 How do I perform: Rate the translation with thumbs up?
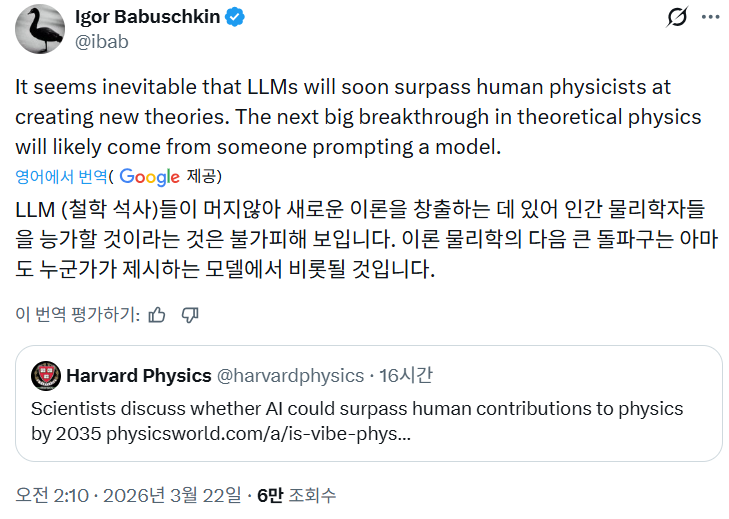(156, 315)
